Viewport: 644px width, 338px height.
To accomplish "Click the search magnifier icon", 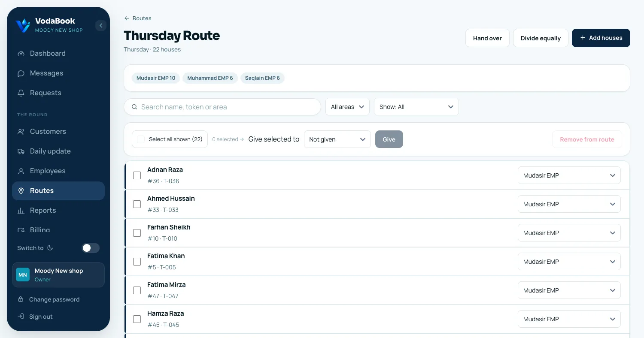I will pos(134,107).
